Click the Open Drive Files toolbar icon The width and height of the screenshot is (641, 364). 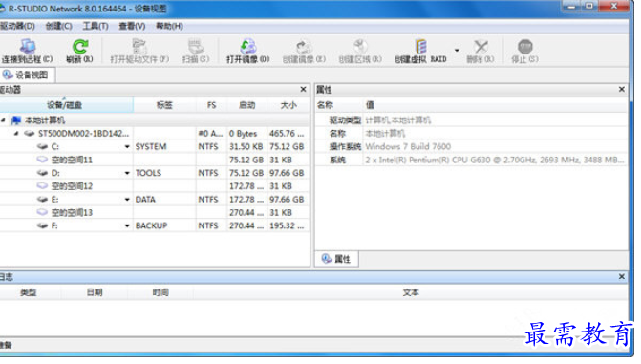point(139,47)
